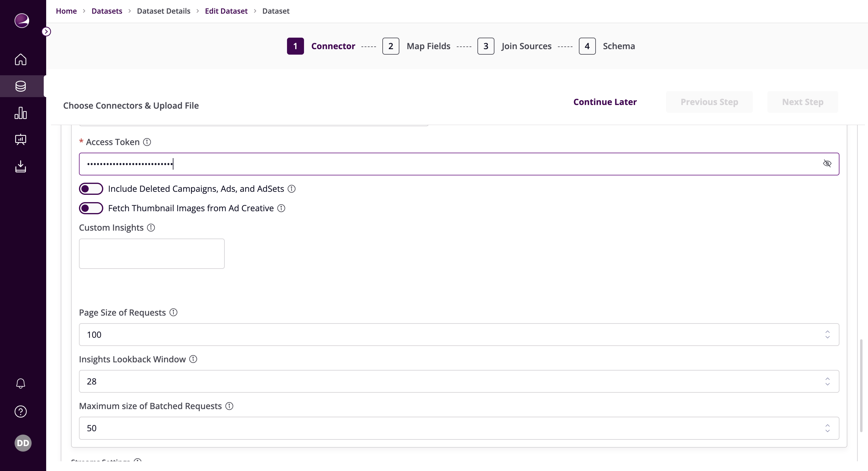Screen dimensions: 868x471
Task: Open the Home icon in sidebar
Action: 21,59
